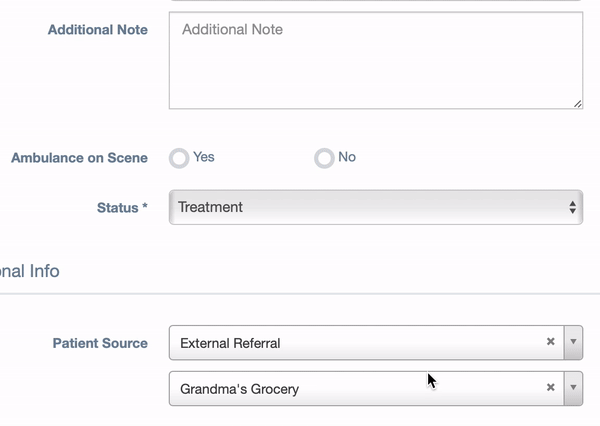600x426 pixels.
Task: Click the "No" label text beside the radio
Action: (x=347, y=157)
